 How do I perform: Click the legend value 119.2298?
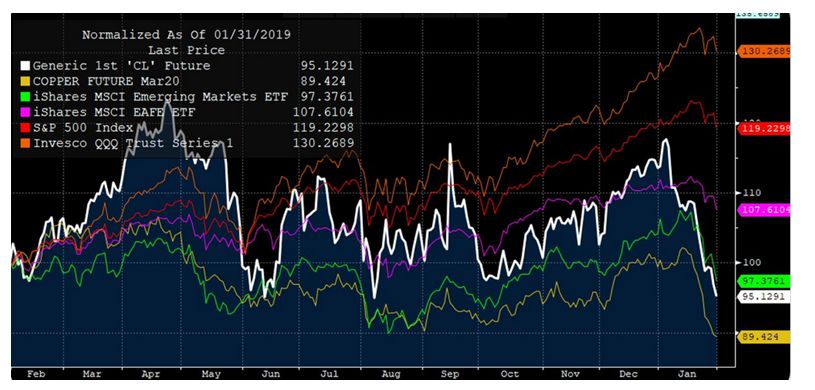click(x=323, y=127)
